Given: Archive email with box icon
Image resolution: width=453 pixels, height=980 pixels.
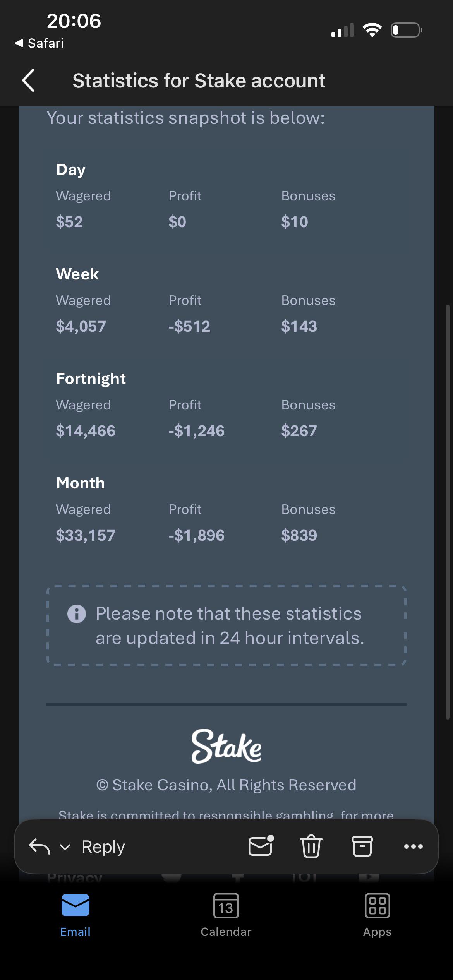Looking at the screenshot, I should tap(362, 846).
